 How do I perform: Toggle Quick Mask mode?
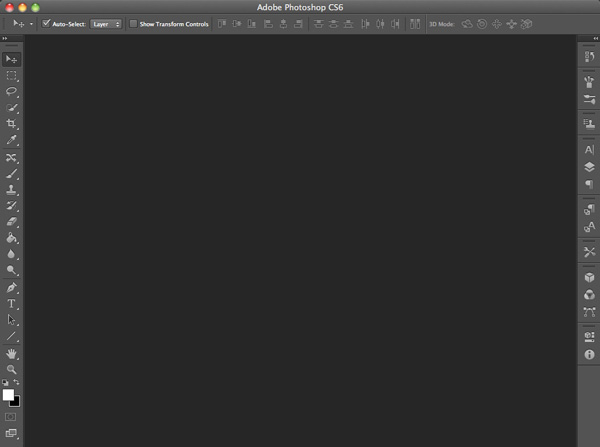point(12,416)
